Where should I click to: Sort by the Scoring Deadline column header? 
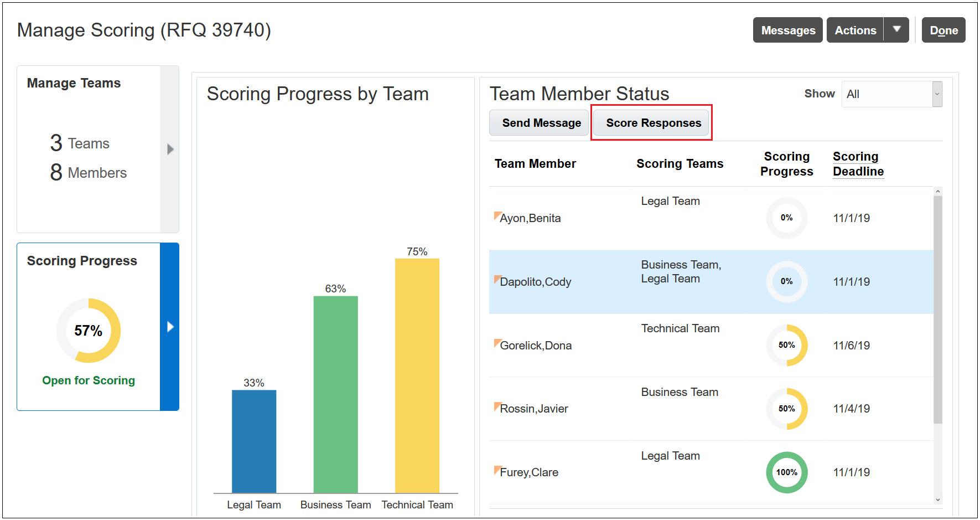[858, 164]
